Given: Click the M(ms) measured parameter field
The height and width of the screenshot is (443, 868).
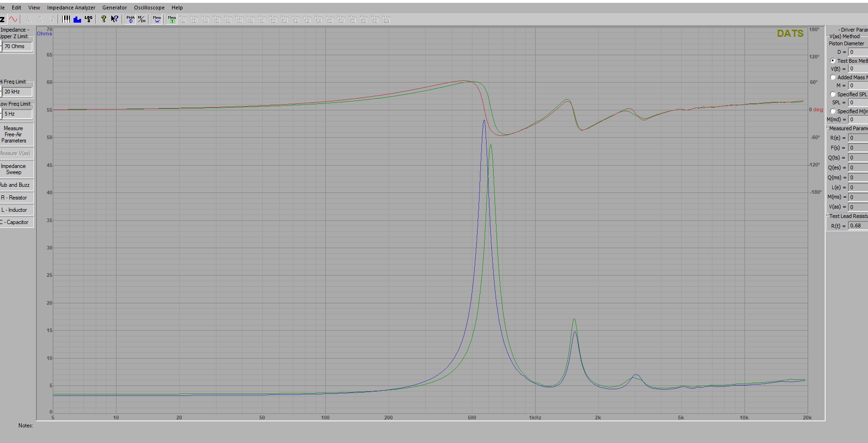Looking at the screenshot, I should coord(858,197).
